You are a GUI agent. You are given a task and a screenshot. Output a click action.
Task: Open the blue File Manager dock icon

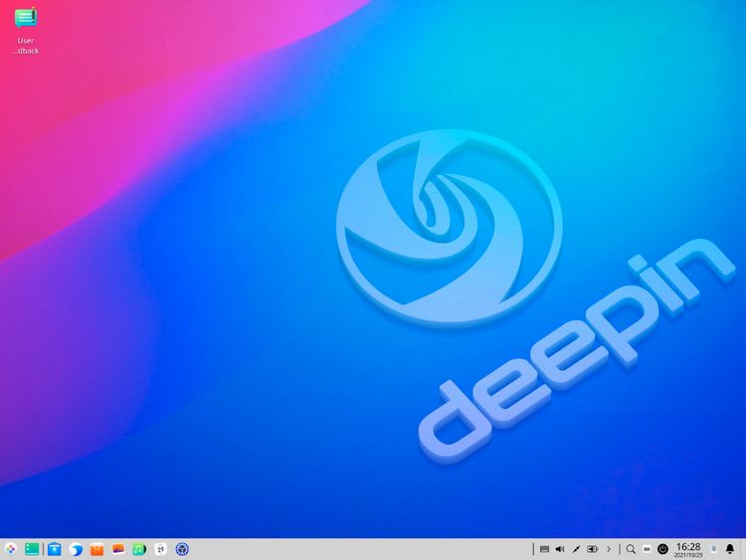[x=55, y=549]
